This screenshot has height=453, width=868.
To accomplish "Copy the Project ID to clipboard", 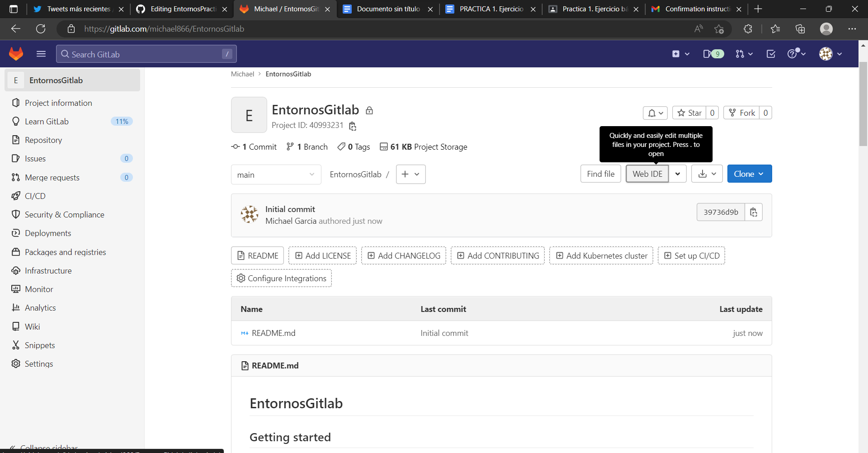I will pyautogui.click(x=352, y=126).
